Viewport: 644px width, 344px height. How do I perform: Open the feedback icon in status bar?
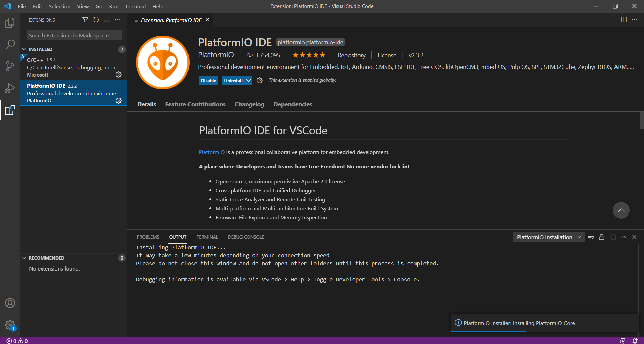pos(623,341)
